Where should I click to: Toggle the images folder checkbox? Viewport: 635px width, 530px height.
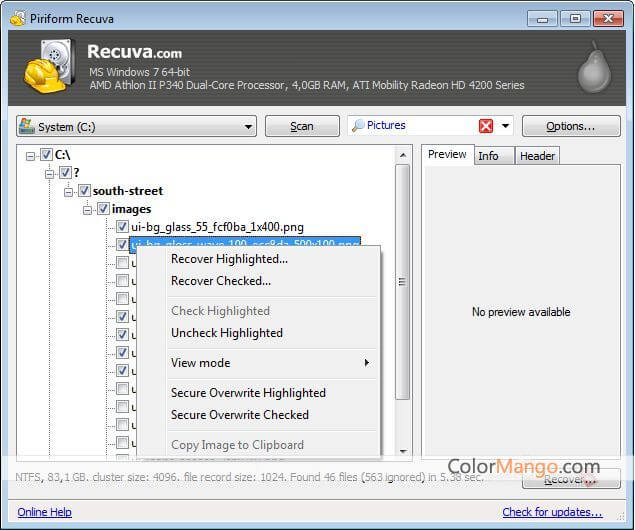coord(102,209)
